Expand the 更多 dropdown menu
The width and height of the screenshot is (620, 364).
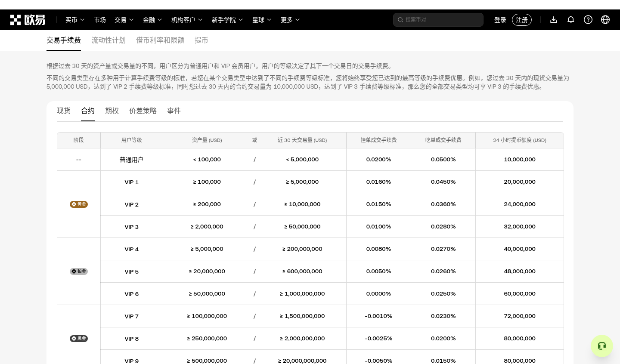pyautogui.click(x=290, y=20)
